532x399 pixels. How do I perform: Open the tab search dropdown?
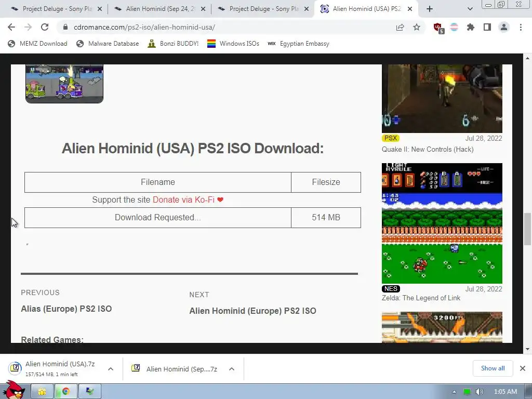[x=470, y=9]
